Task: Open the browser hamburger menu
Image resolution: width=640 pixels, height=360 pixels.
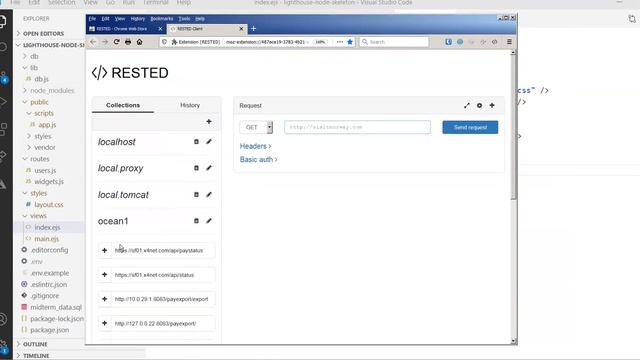Action: (x=509, y=42)
